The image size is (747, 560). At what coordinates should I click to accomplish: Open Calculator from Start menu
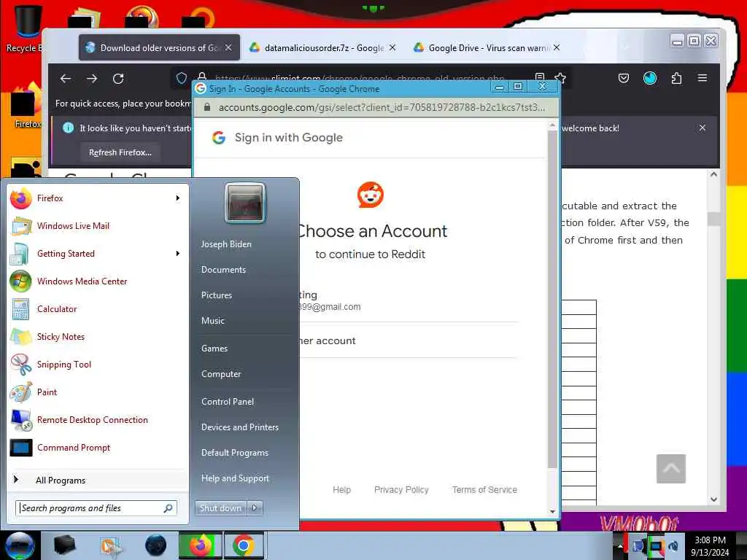tap(98, 309)
